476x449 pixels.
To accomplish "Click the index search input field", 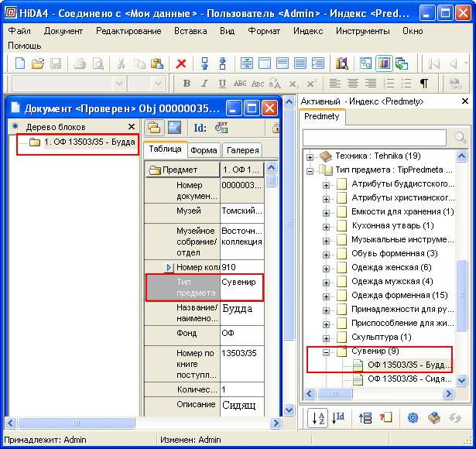I will coord(375,138).
